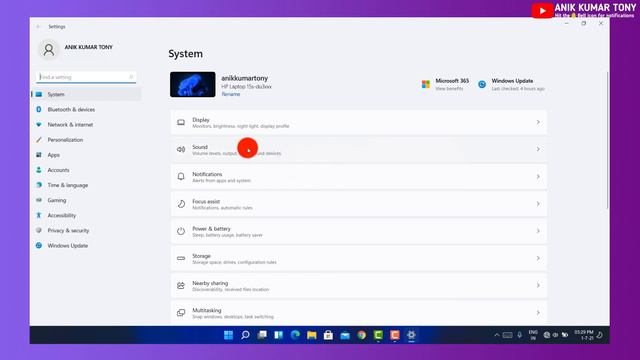Launch Google Chrome from taskbar
Screen dimensions: 640x360
pos(362,335)
